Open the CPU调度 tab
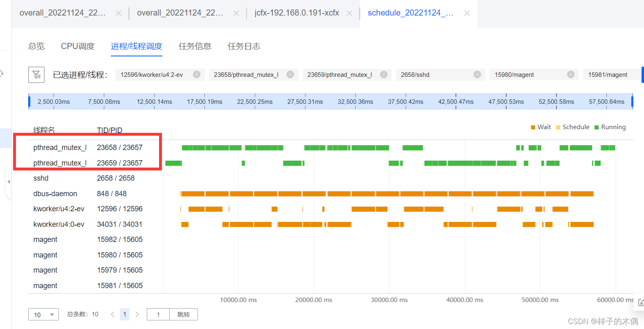The height and width of the screenshot is (329, 644). tap(78, 46)
